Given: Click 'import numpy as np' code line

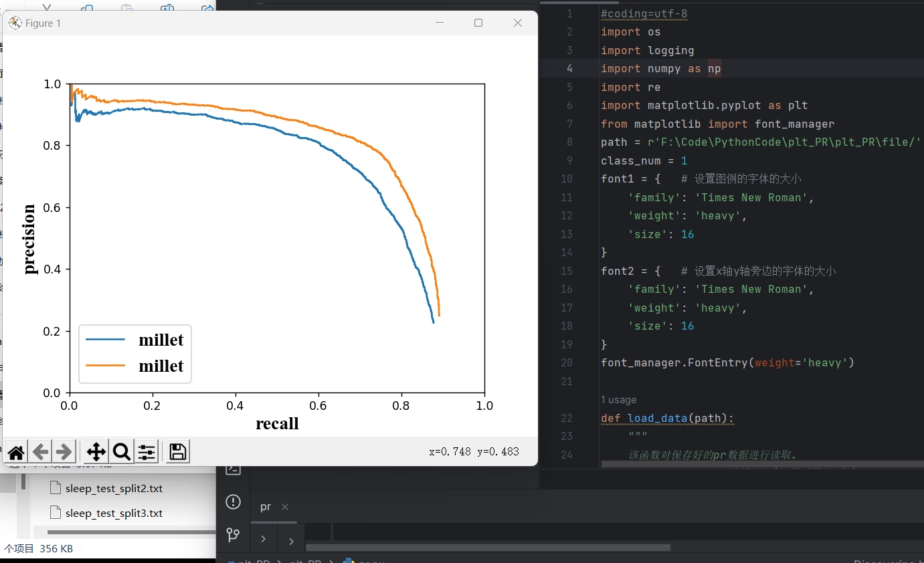Looking at the screenshot, I should [660, 68].
